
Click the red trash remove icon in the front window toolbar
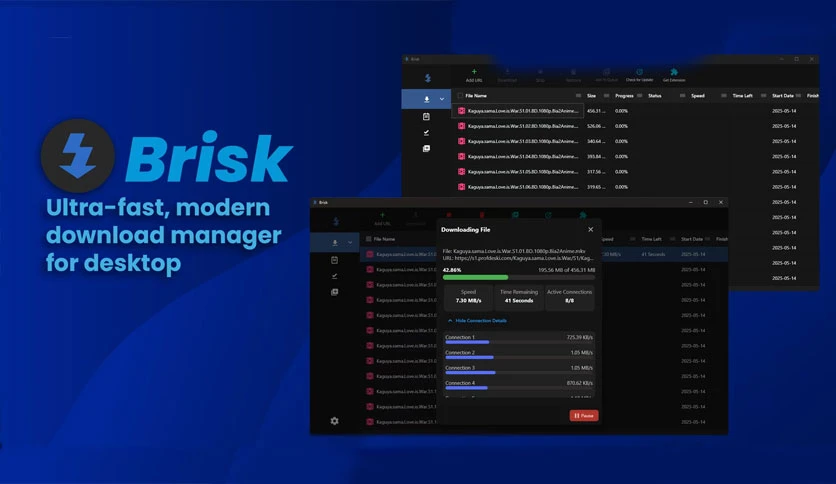482,215
